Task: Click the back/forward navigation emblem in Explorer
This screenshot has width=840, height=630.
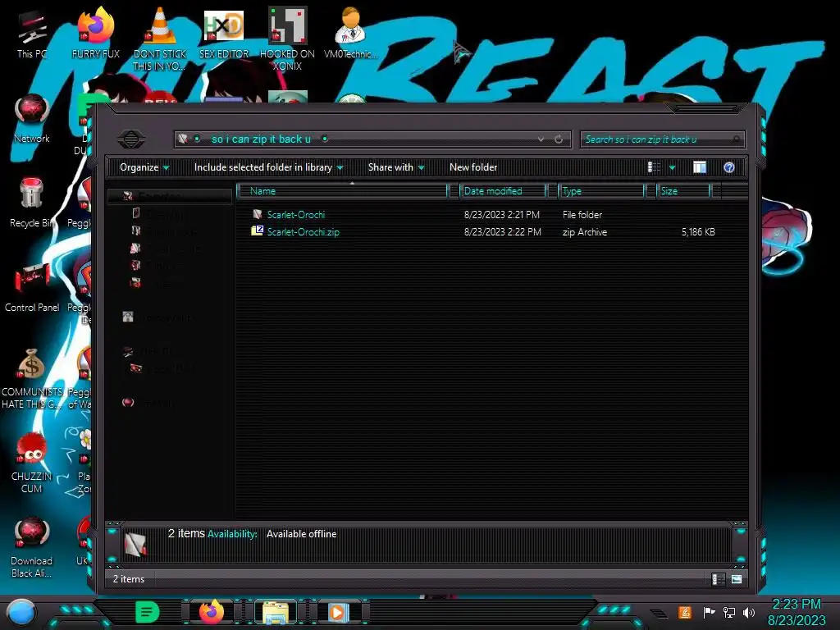Action: (x=131, y=139)
